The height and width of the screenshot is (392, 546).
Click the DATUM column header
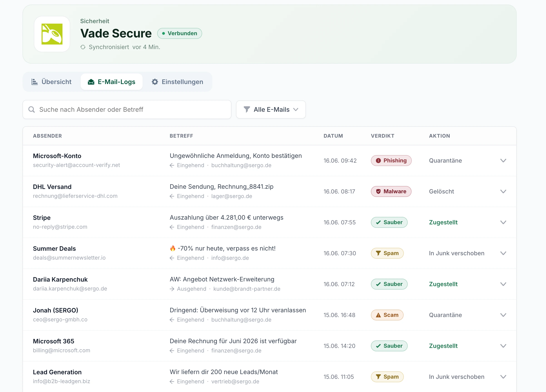point(333,136)
